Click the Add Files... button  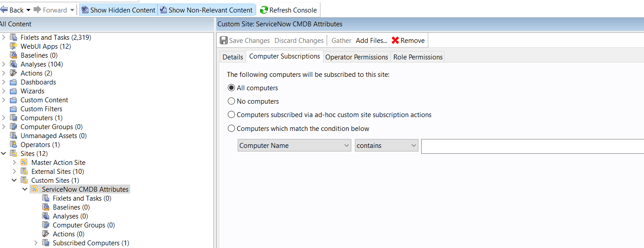pyautogui.click(x=371, y=40)
